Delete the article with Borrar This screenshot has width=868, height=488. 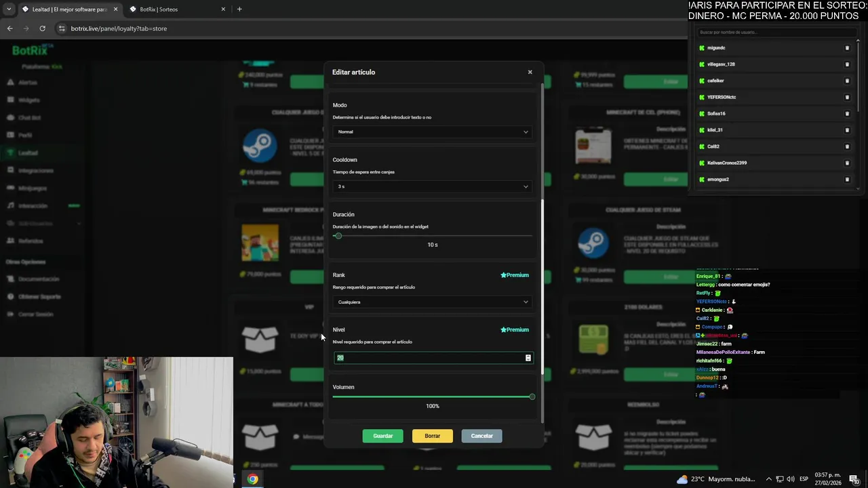point(432,436)
